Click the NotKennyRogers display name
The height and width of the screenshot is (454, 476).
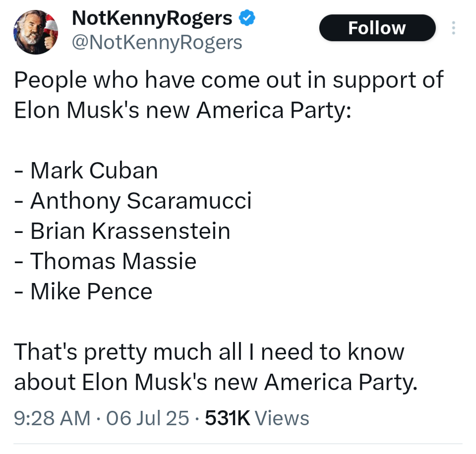(x=152, y=18)
